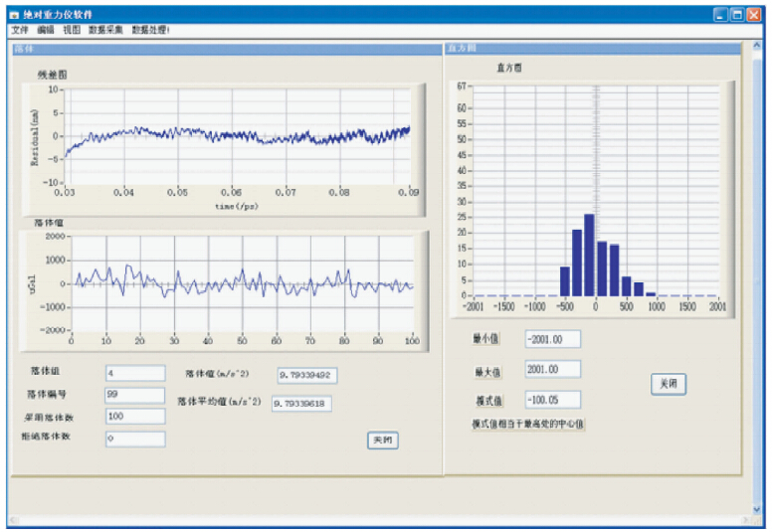Viewport: 772px width, 532px height.
Task: Select the 落体组 input field
Action: [135, 373]
